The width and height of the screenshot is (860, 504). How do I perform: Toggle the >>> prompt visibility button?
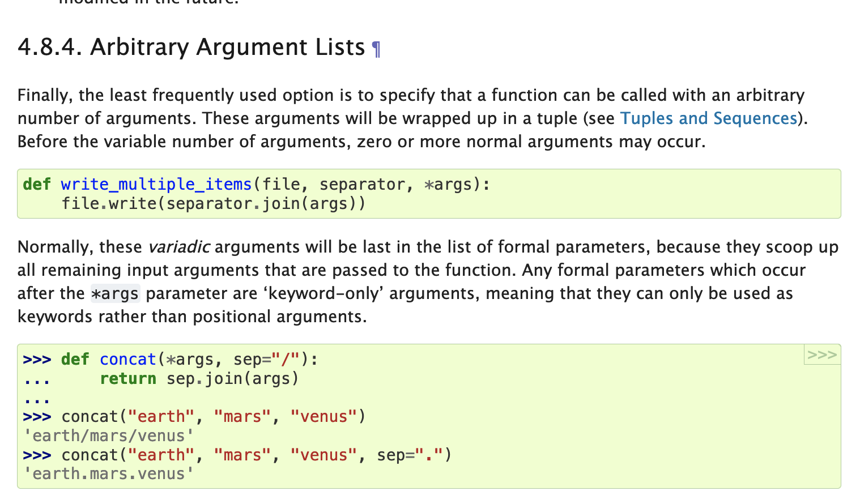point(822,355)
